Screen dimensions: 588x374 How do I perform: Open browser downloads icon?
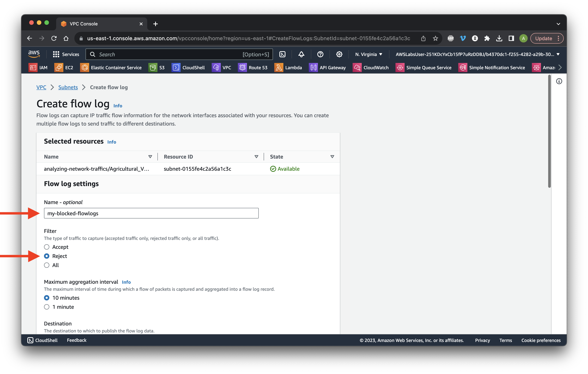click(499, 38)
